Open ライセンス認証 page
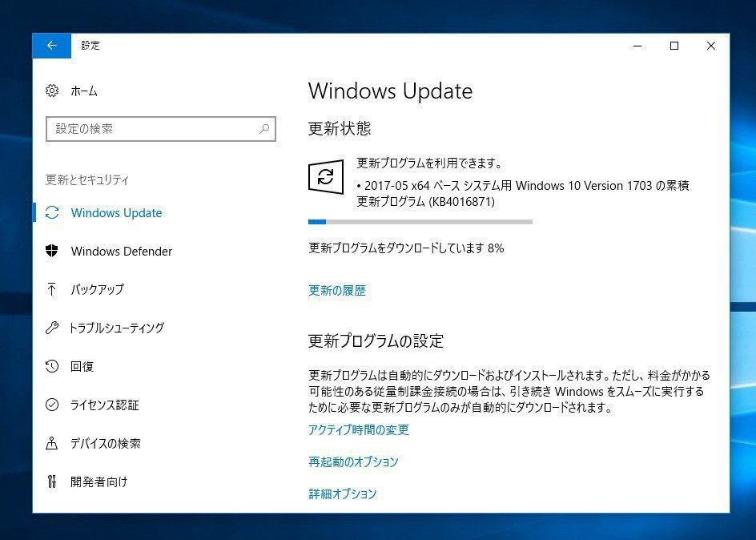 [105, 405]
